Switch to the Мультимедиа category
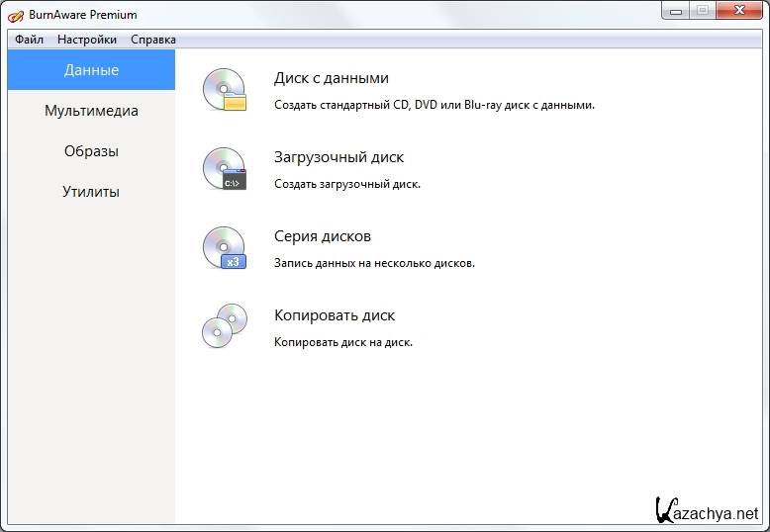770x532 pixels. tap(91, 111)
